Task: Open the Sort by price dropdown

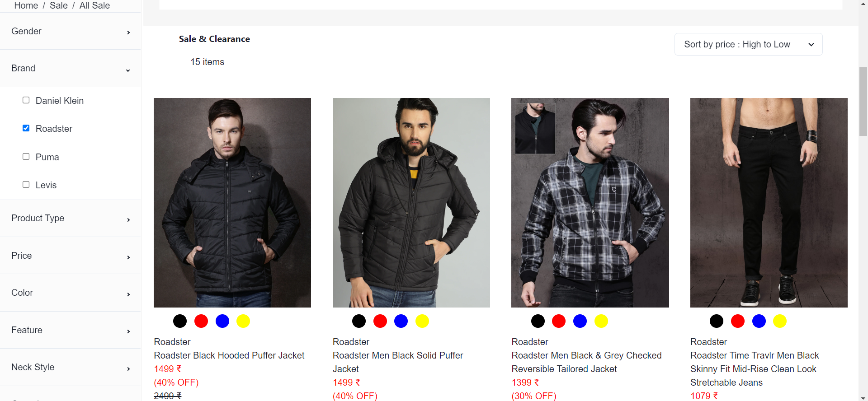Action: (748, 44)
